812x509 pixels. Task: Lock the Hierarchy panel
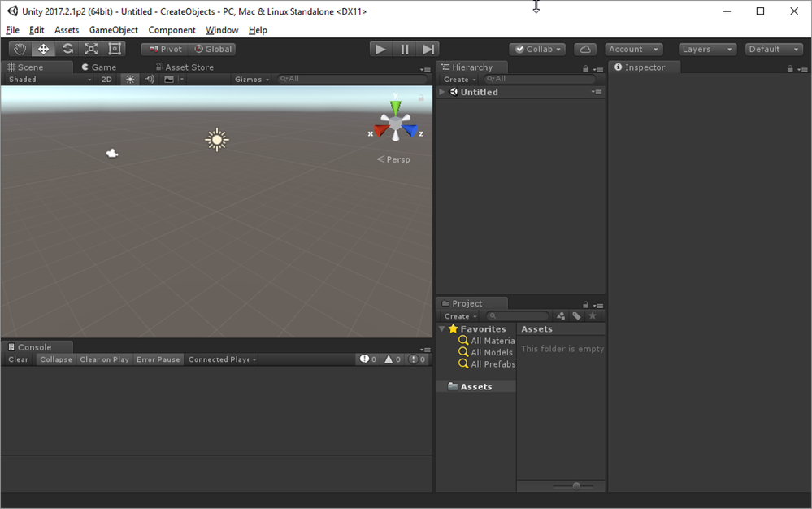[586, 69]
